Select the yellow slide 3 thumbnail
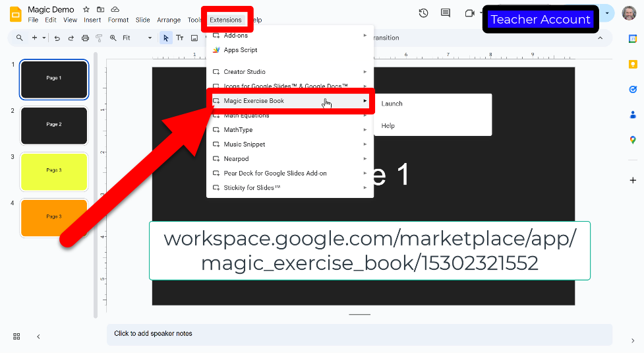644x353 pixels. [54, 172]
